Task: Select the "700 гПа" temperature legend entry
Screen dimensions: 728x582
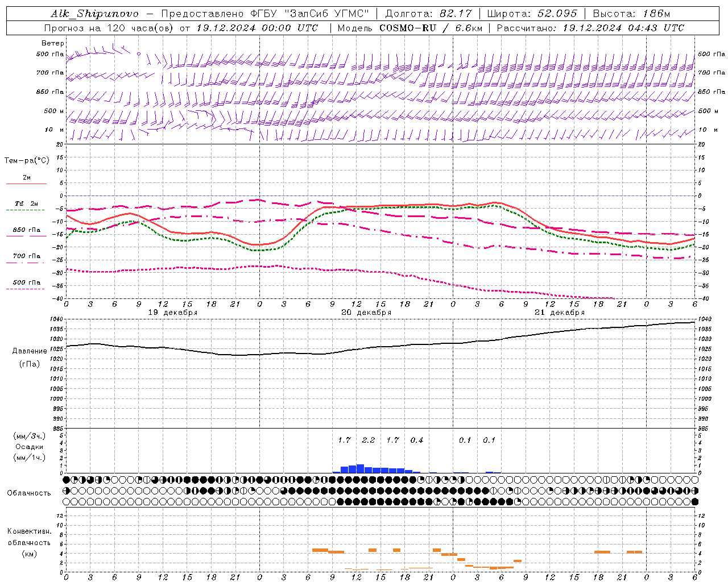Action: tap(27, 256)
